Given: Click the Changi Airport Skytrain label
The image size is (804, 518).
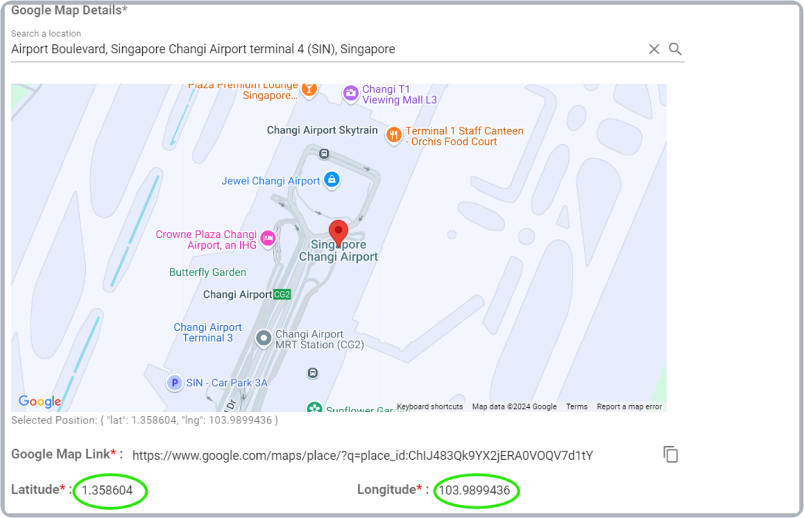Looking at the screenshot, I should [x=322, y=130].
